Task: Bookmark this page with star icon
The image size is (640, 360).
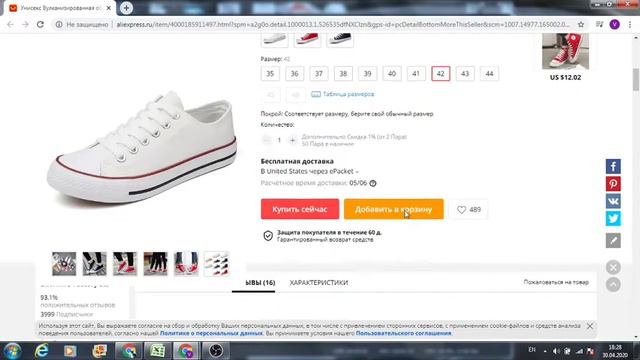Action: [x=581, y=24]
